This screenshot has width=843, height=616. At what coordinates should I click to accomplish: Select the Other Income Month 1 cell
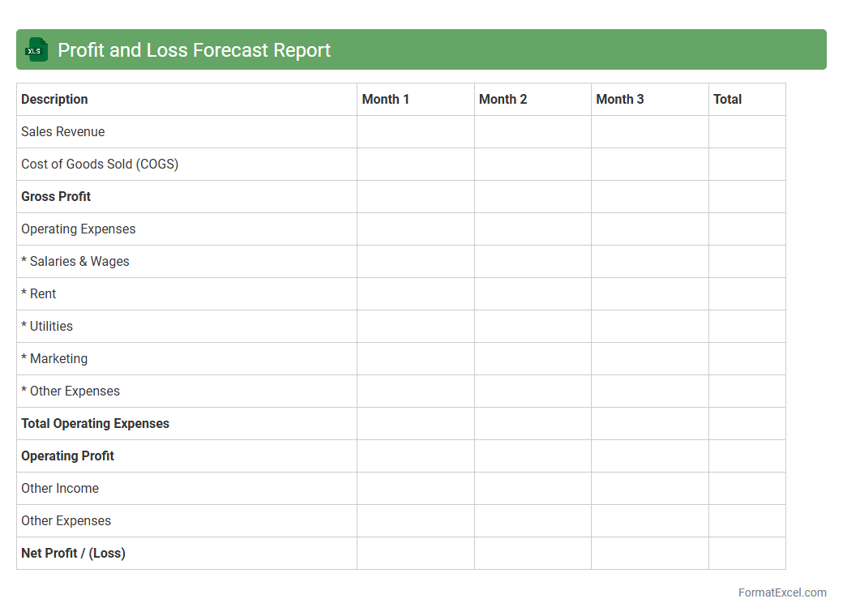click(415, 488)
